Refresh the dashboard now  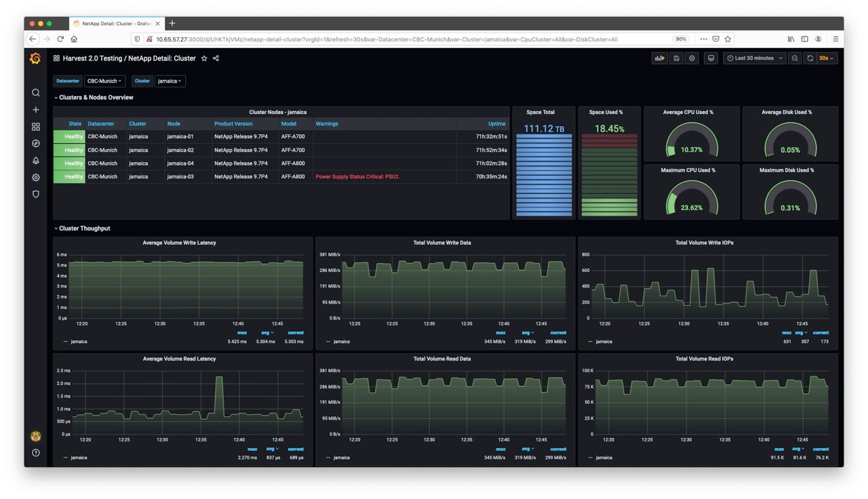[x=810, y=58]
